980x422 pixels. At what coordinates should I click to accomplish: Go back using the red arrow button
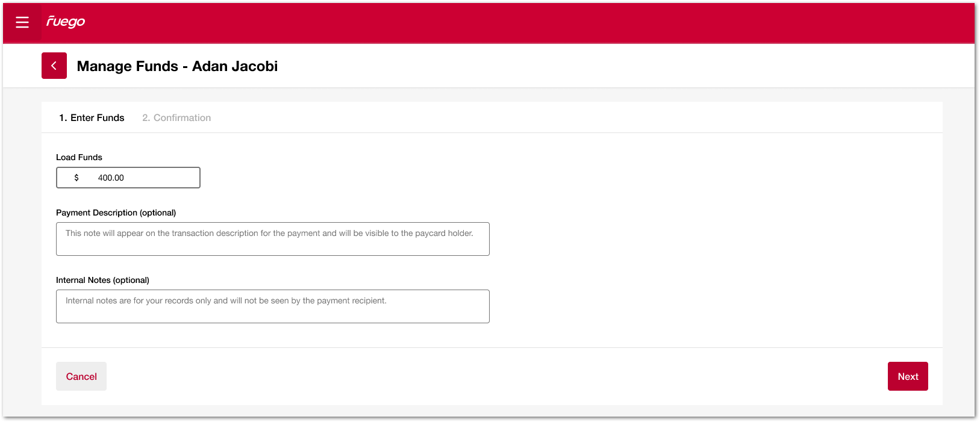click(54, 66)
